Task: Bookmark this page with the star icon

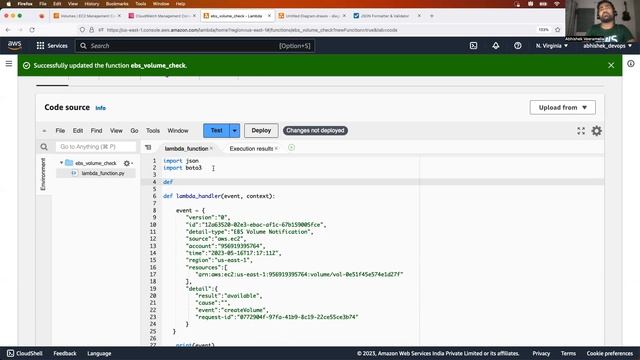Action: (x=558, y=30)
